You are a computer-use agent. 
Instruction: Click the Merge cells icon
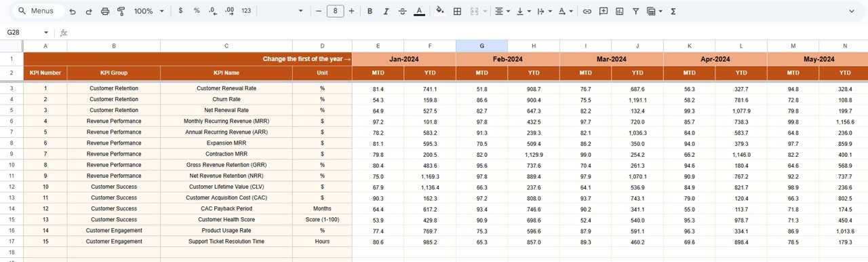[474, 11]
